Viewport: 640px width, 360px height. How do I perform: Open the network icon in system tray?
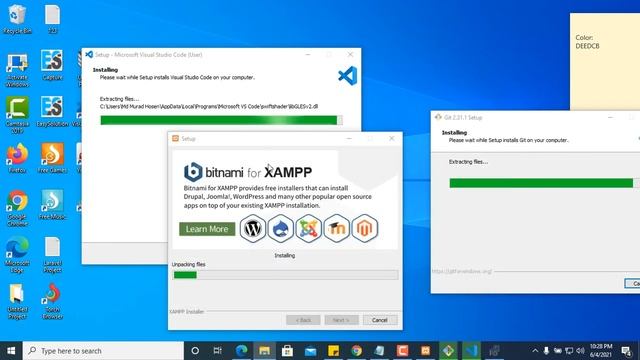pos(569,351)
